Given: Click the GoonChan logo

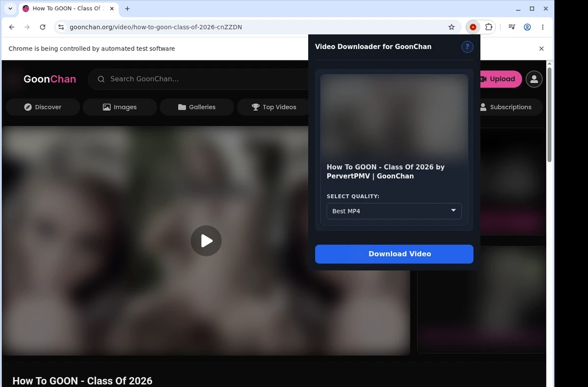Looking at the screenshot, I should 49,79.
